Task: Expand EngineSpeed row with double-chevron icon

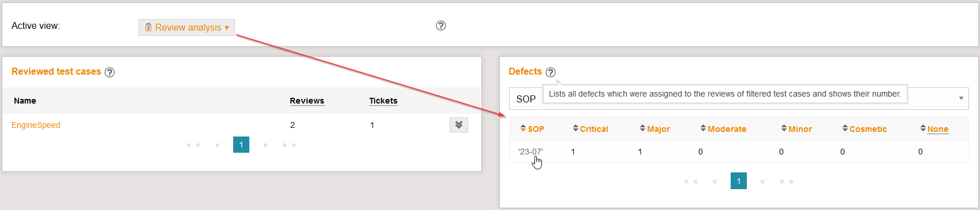Action: [x=459, y=125]
